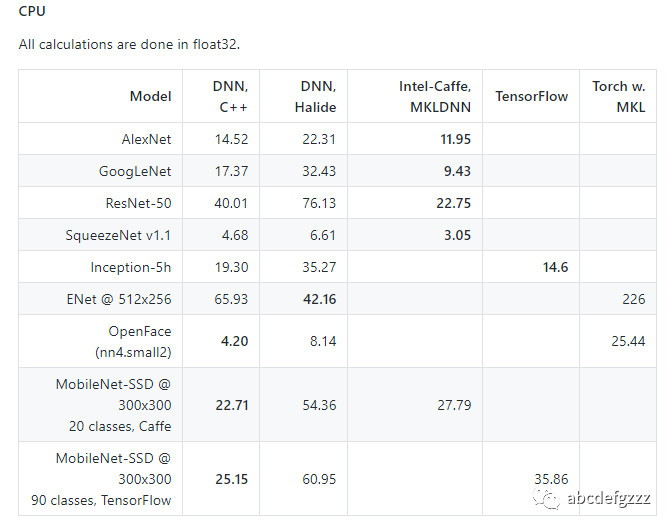Viewport: 672px width, 529px height.
Task: Click the bold value 9.43
Action: (457, 171)
